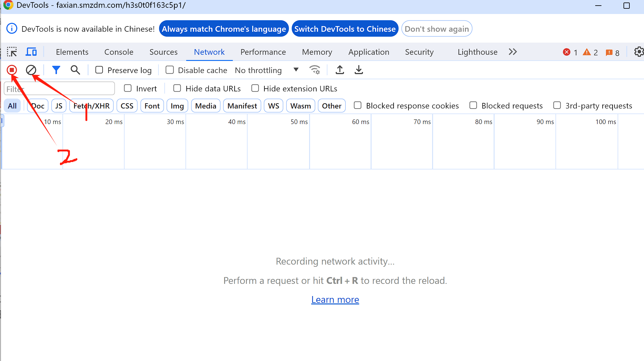Enable Preserve log checkbox
Image resolution: width=644 pixels, height=361 pixels.
point(99,70)
